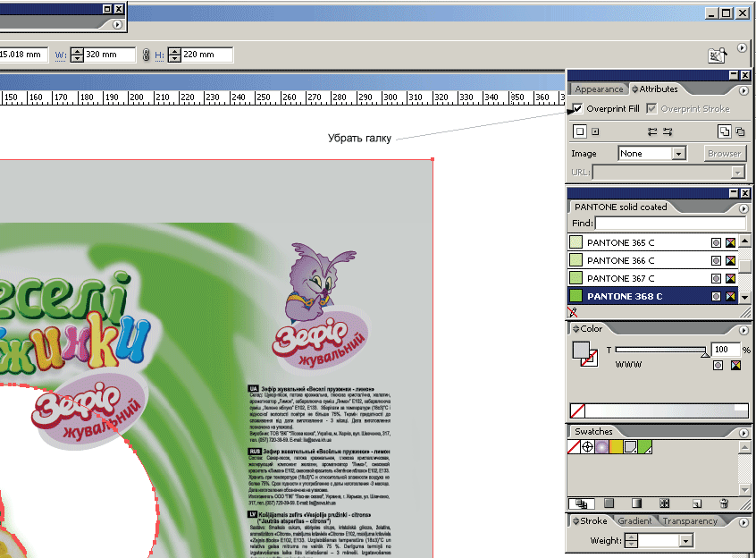Click the Reverse Path Direction Off icon
756x558 pixels.
(652, 131)
